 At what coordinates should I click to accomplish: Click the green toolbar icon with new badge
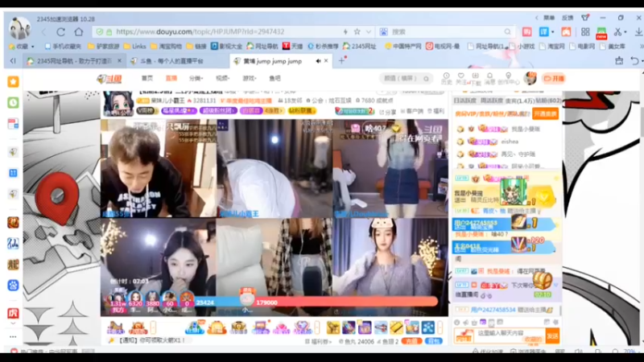click(601, 33)
